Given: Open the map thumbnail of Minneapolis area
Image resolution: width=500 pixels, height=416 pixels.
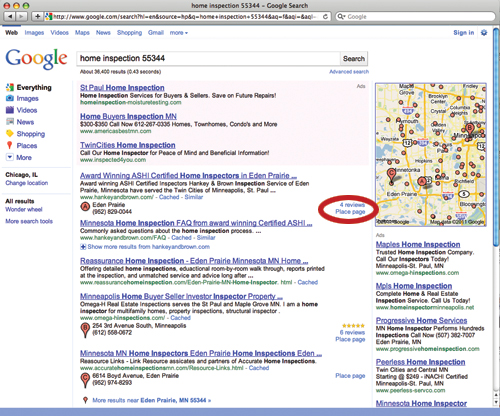Looking at the screenshot, I should 431,155.
